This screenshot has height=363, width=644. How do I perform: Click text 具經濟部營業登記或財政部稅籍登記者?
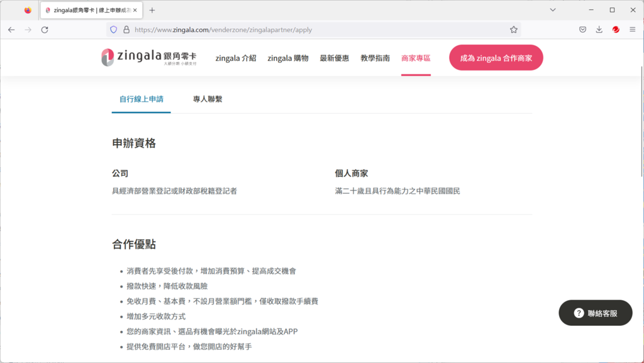click(175, 191)
